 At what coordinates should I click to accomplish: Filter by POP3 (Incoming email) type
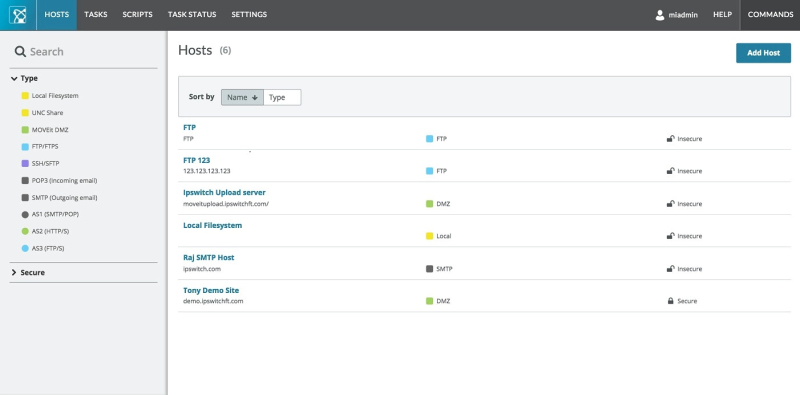(59, 181)
